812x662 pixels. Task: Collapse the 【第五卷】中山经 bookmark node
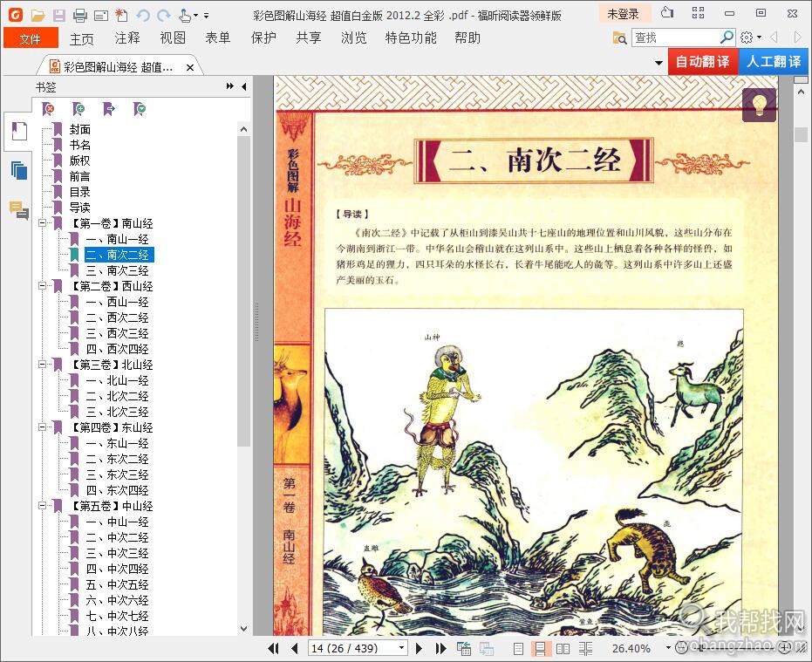(43, 506)
